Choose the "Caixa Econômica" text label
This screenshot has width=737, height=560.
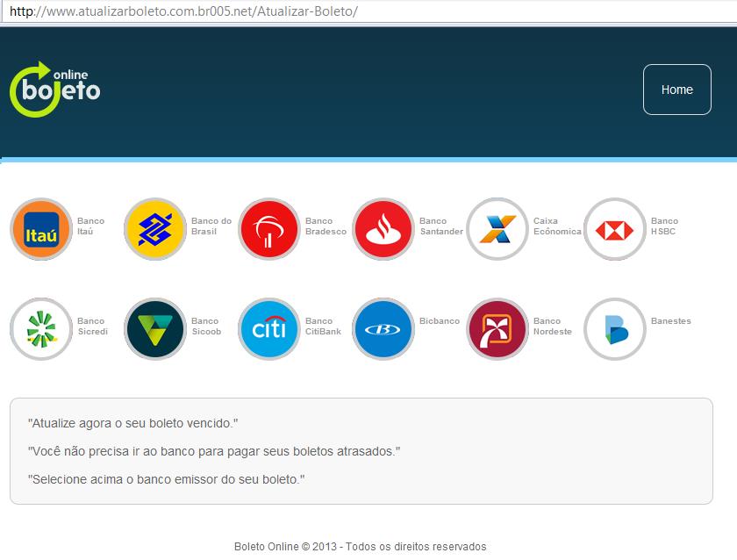tap(557, 226)
